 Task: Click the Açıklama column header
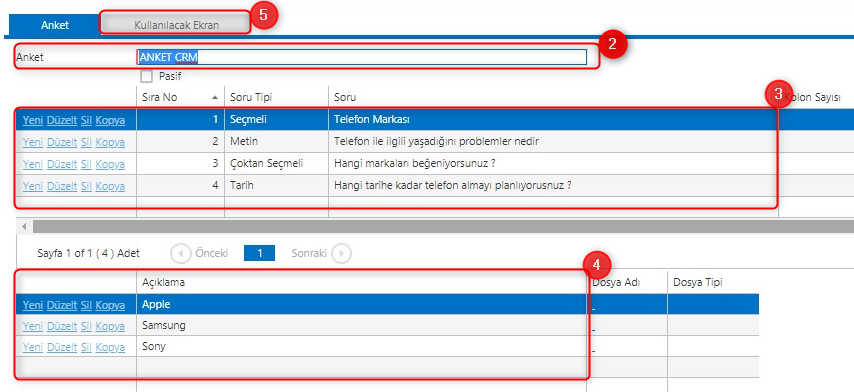[x=361, y=282]
